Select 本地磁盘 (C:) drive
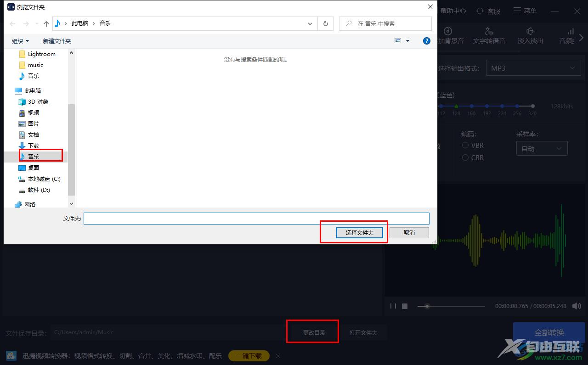The height and width of the screenshot is (365, 588). point(44,179)
